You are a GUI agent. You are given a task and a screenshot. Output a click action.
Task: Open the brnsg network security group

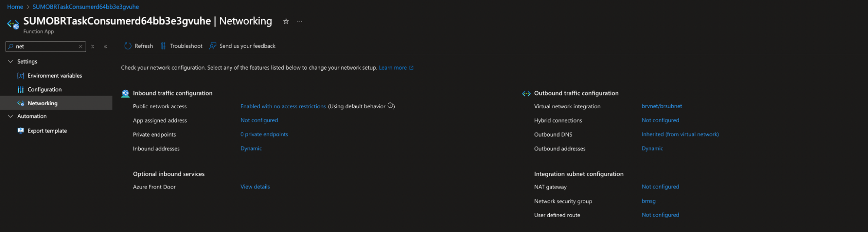pos(648,201)
